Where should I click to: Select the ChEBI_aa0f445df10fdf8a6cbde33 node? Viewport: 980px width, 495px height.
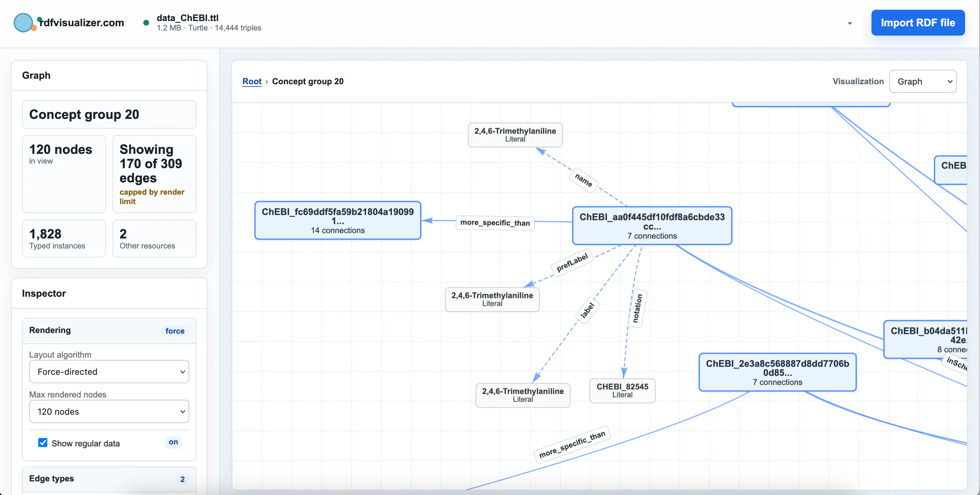(652, 226)
